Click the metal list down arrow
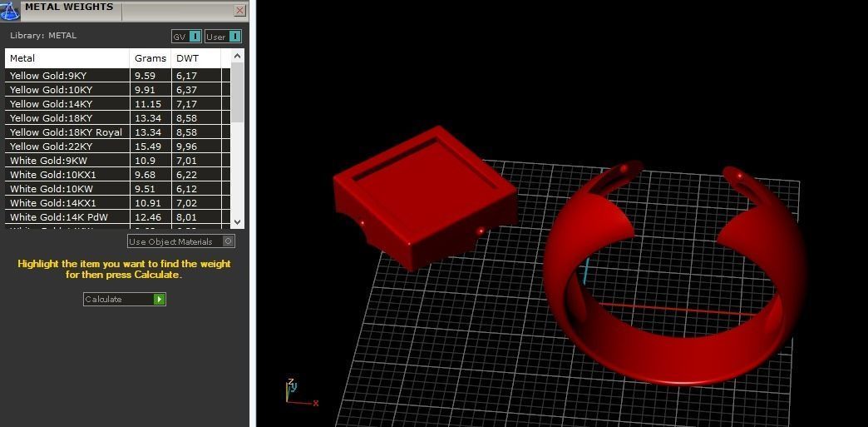This screenshot has width=868, height=427. pos(238,221)
